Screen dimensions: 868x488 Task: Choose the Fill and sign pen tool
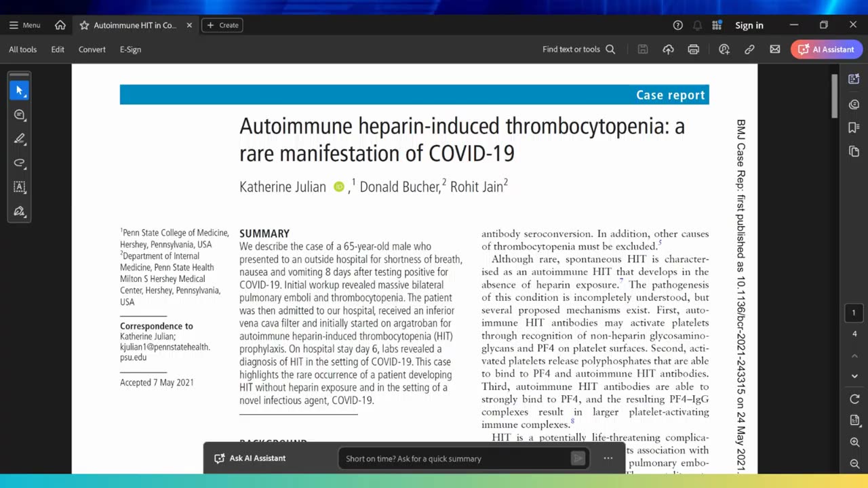point(19,212)
